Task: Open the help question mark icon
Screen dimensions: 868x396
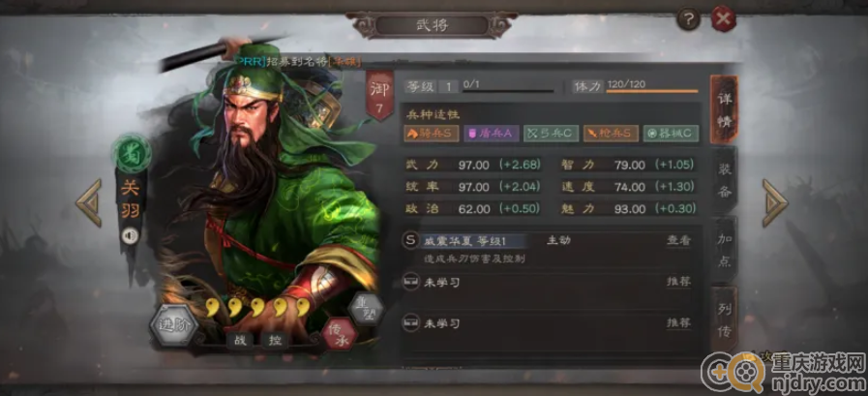Action: [x=689, y=20]
